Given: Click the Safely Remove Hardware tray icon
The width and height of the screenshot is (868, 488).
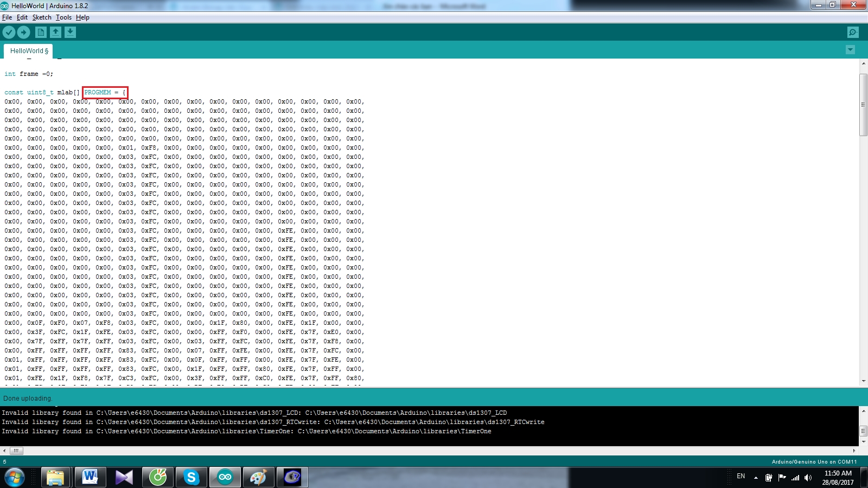Looking at the screenshot, I should [x=769, y=478].
